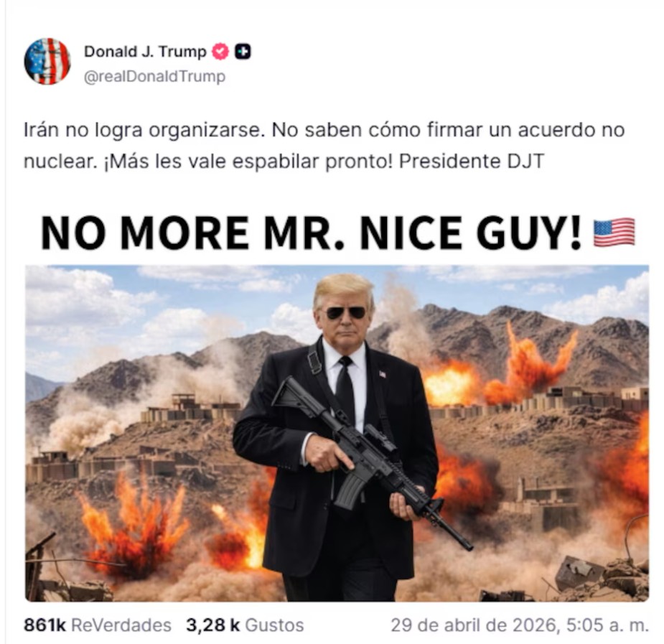Click the black necktie in the image
The image size is (664, 644).
(x=345, y=390)
